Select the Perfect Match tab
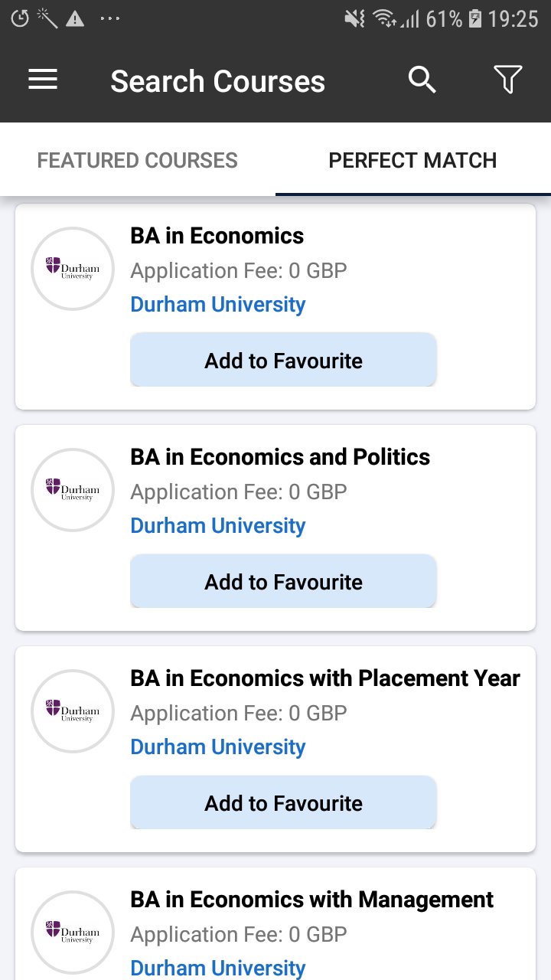This screenshot has width=551, height=980. [x=412, y=160]
